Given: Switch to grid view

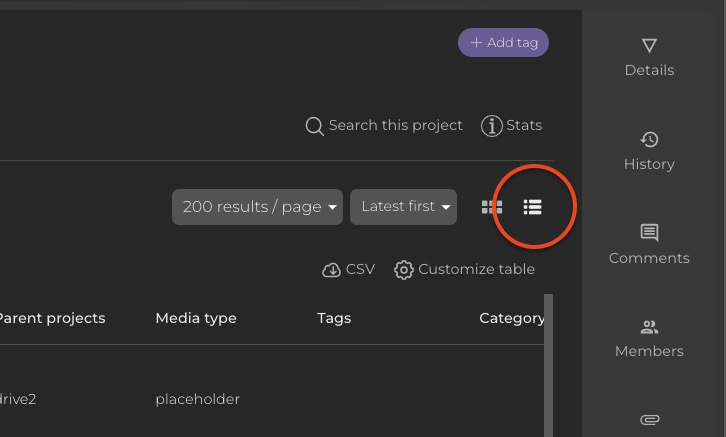Looking at the screenshot, I should point(492,207).
